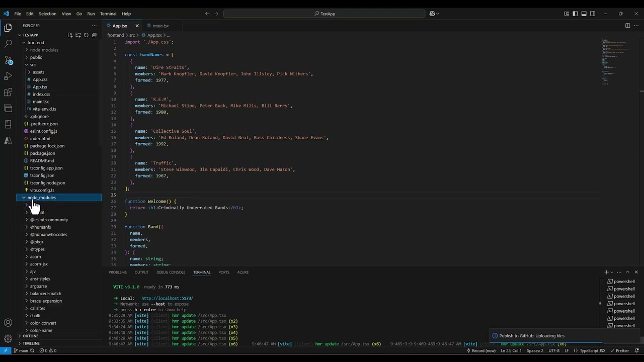
Task: Click the Prettier status item
Action: coord(619,350)
